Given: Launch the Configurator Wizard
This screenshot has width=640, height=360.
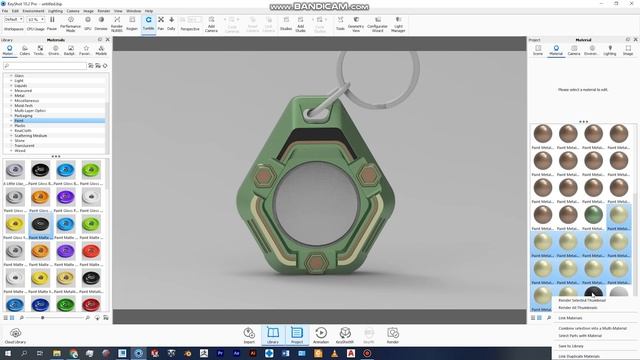Looking at the screenshot, I should (x=378, y=24).
